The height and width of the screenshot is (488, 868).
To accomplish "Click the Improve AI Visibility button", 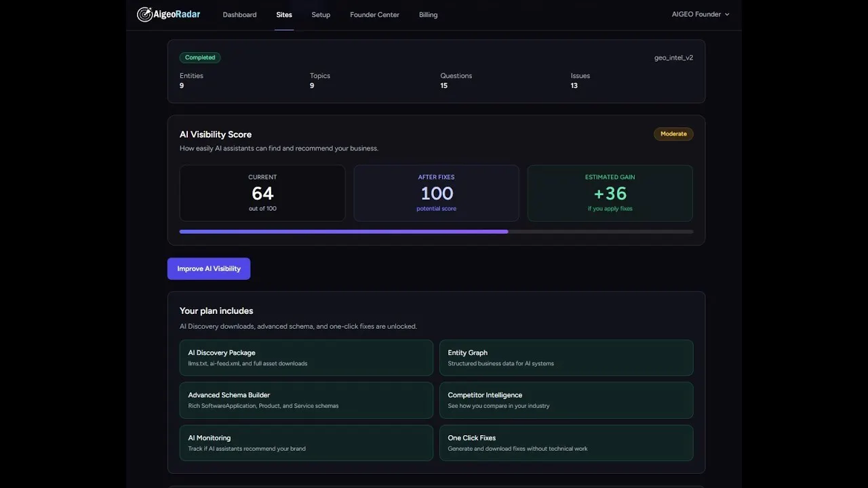I will [x=209, y=268].
